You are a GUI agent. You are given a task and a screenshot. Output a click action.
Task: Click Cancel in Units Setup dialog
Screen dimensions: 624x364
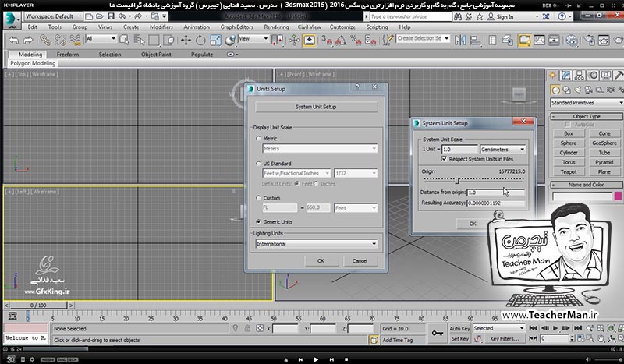(x=360, y=261)
